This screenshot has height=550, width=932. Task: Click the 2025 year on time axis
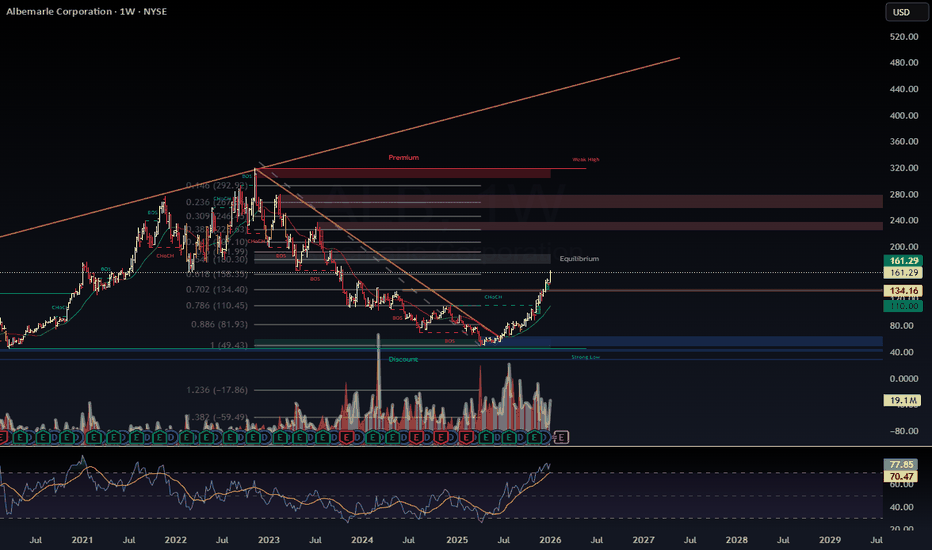(x=457, y=540)
